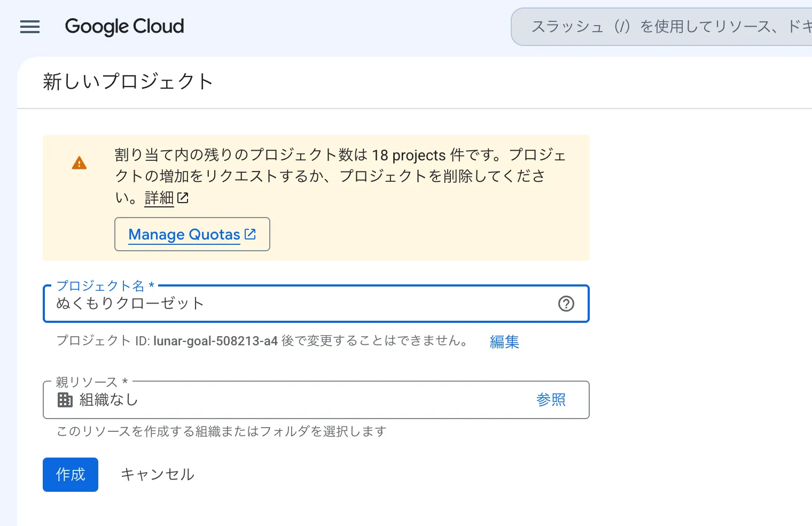Click the Google Cloud logo
Image resolution: width=812 pixels, height=526 pixels.
click(124, 26)
